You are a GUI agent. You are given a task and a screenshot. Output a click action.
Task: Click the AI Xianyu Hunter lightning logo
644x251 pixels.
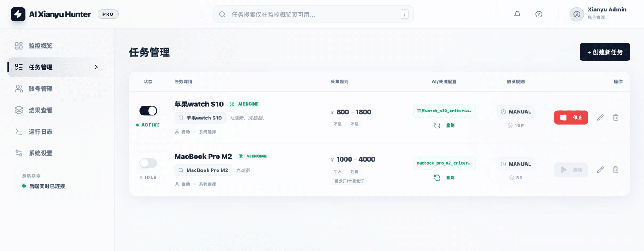point(18,14)
